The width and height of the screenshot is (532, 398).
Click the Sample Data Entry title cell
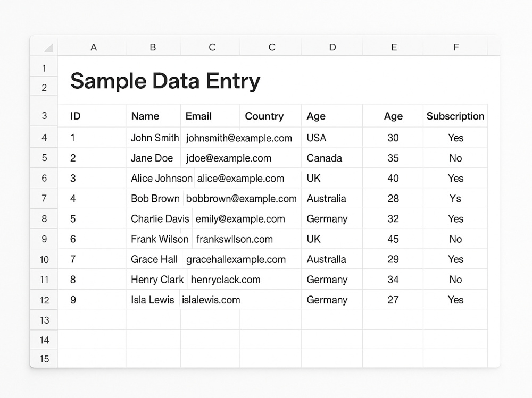click(x=165, y=81)
